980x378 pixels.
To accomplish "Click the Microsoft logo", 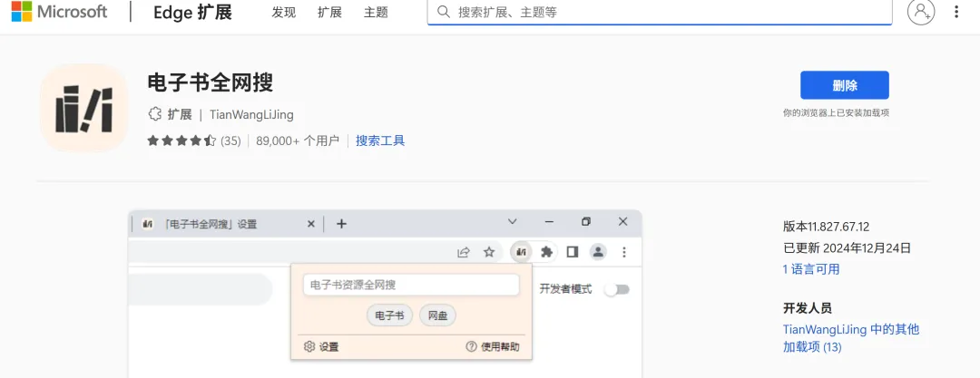I will 59,11.
